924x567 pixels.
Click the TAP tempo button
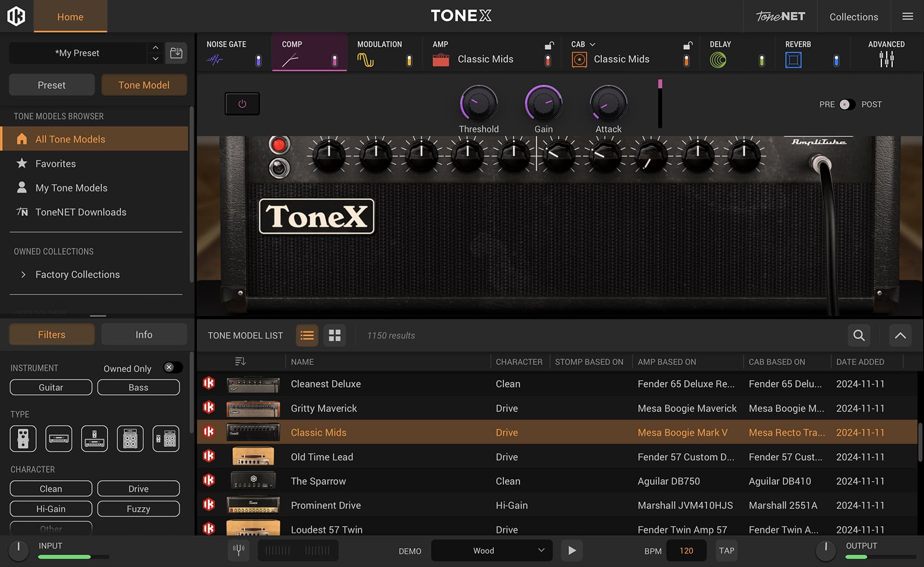pyautogui.click(x=726, y=550)
